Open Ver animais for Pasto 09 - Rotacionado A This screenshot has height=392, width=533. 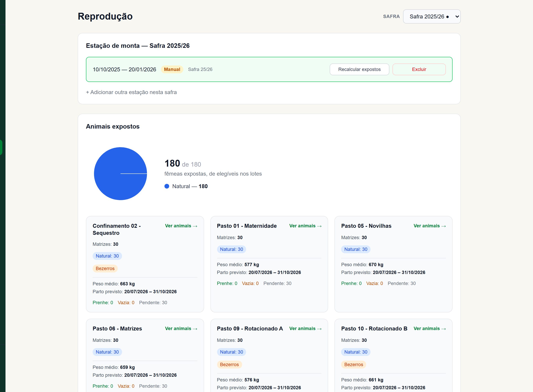point(305,329)
